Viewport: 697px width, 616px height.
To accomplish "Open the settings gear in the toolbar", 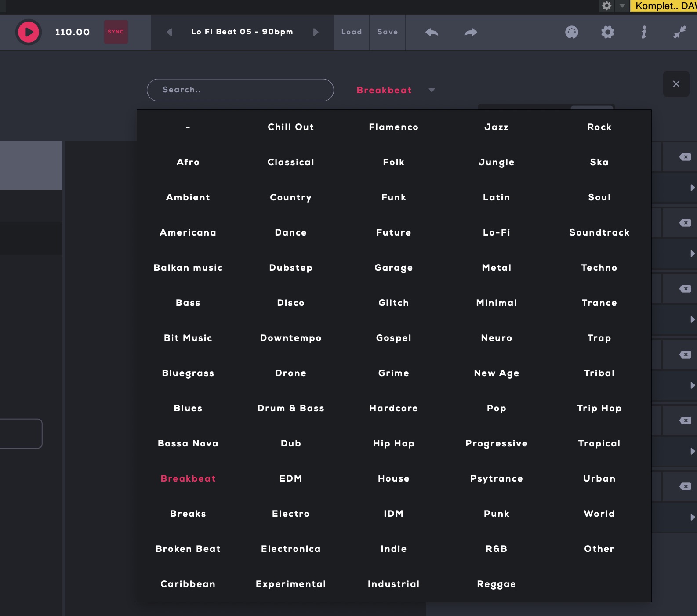I will click(607, 32).
